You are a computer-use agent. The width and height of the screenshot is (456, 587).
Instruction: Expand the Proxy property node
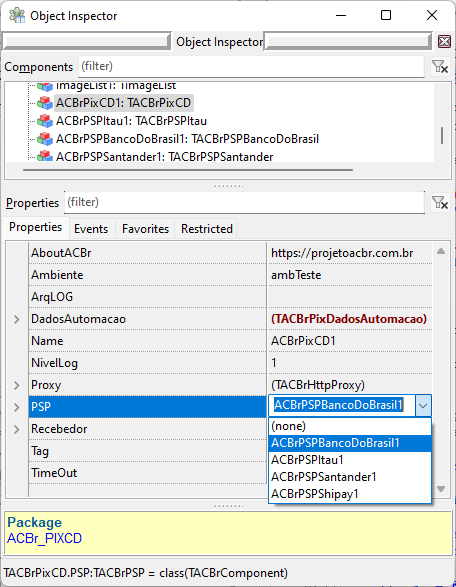[16, 385]
